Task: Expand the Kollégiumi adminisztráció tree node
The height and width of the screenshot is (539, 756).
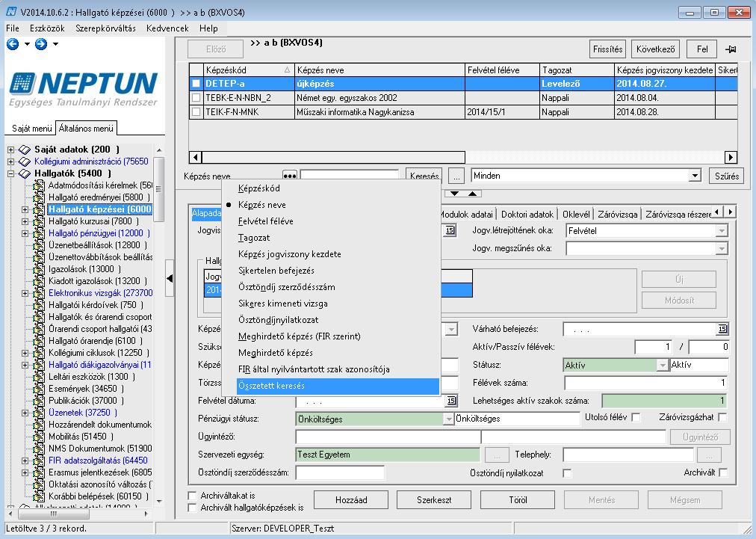Action: [x=10, y=161]
